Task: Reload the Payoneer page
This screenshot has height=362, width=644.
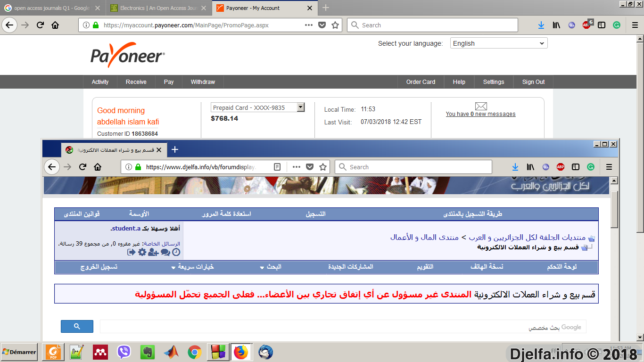Action: point(40,25)
